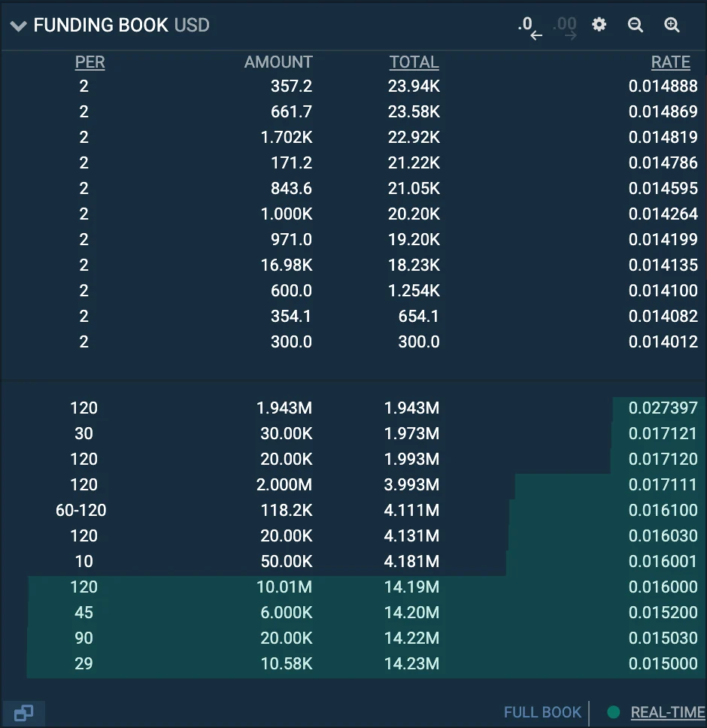Click offer amount 2.000M
This screenshot has width=707, height=728.
(x=284, y=484)
